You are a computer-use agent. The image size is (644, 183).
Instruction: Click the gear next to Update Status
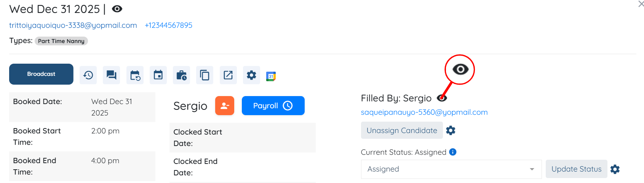pyautogui.click(x=615, y=169)
